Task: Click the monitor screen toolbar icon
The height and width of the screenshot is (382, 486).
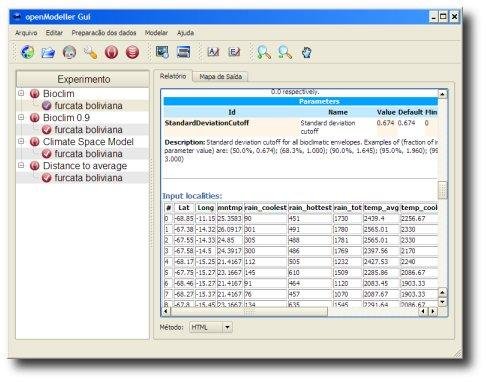Action: pos(162,52)
